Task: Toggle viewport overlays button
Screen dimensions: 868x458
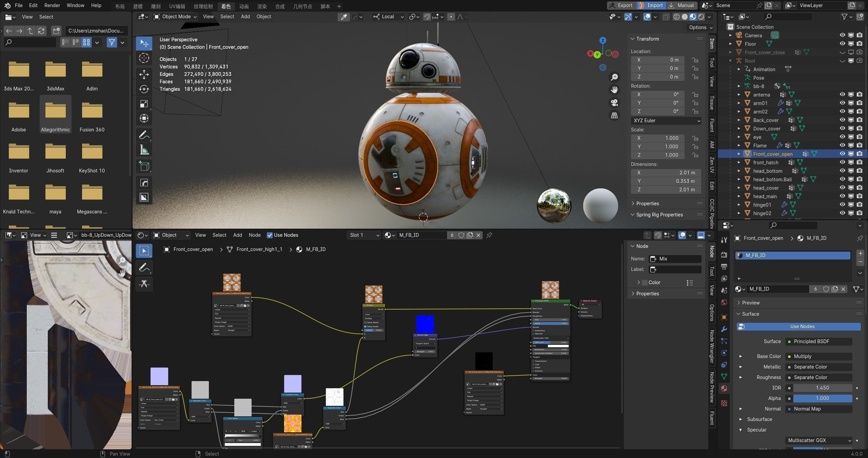Action: tap(647, 17)
